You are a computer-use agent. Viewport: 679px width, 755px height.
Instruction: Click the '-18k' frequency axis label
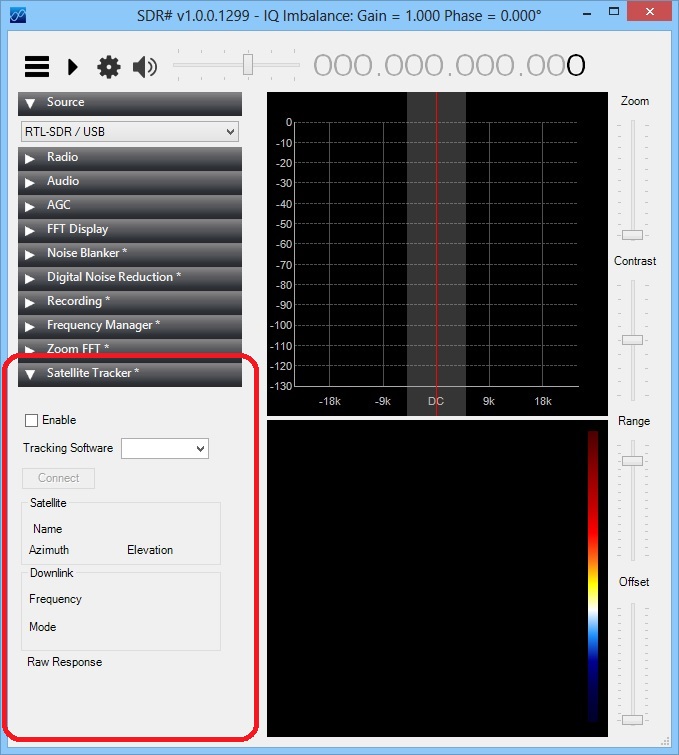[x=329, y=401]
